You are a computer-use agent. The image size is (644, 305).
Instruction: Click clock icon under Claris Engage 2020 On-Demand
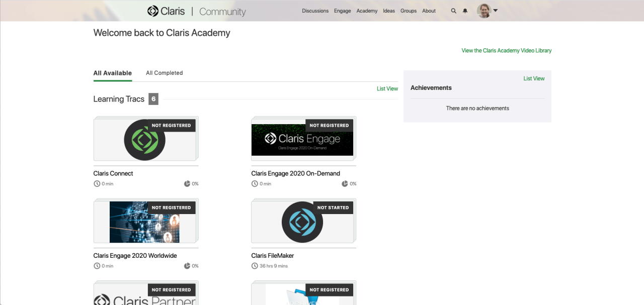[x=255, y=184]
